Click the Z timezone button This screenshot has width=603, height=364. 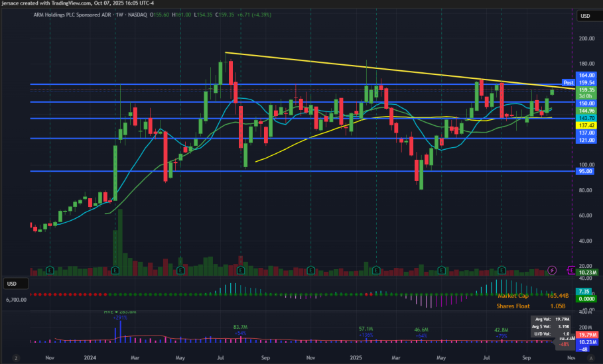[16, 358]
